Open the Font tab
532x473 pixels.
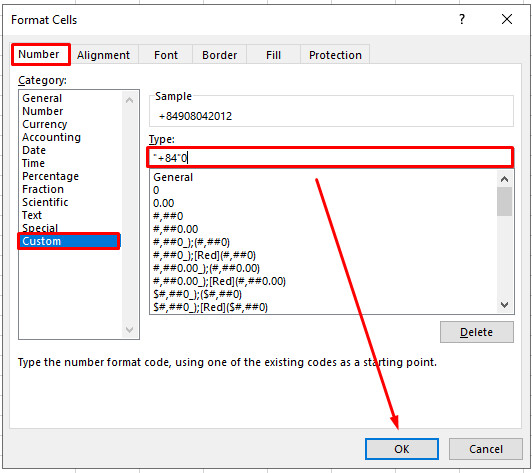tap(166, 55)
